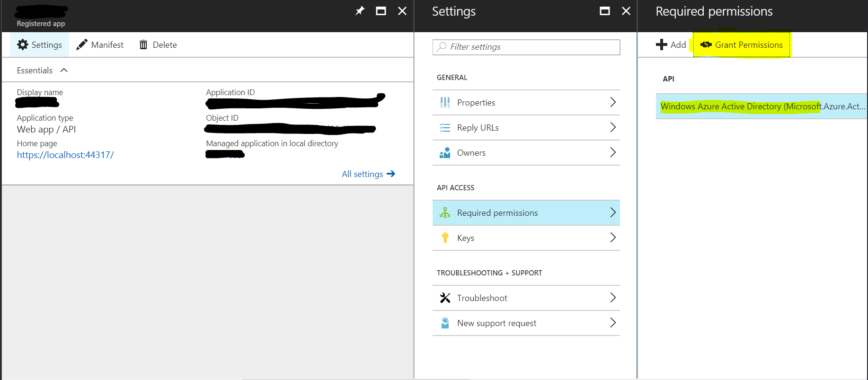Click the Required permissions hierarchy icon
The height and width of the screenshot is (380, 868).
pos(445,212)
